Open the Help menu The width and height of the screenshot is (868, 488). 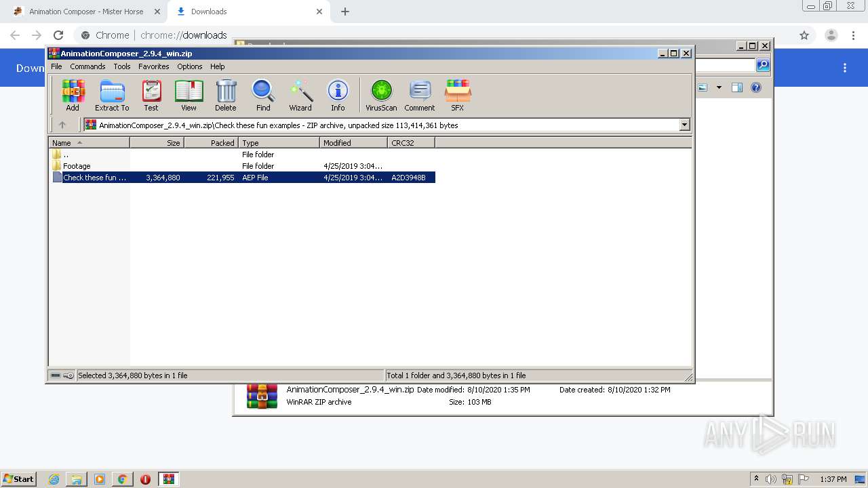218,66
